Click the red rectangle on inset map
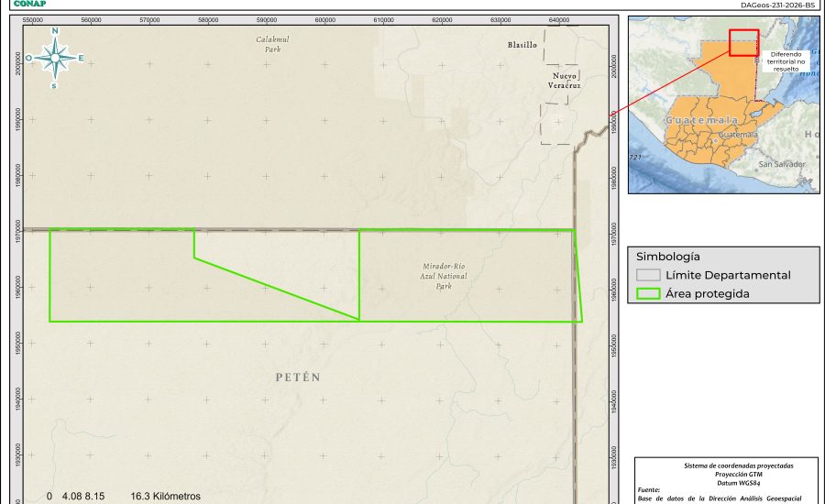This screenshot has width=825, height=504. tap(743, 43)
